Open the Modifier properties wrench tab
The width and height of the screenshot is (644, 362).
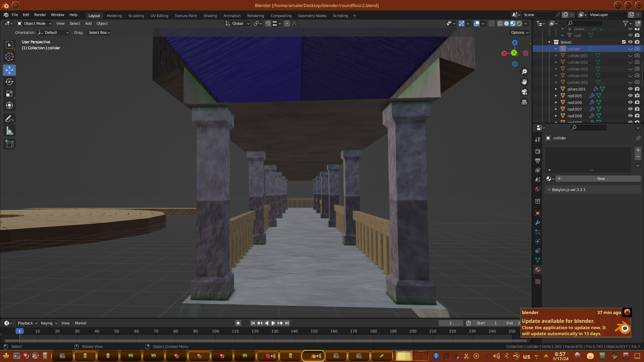538,223
